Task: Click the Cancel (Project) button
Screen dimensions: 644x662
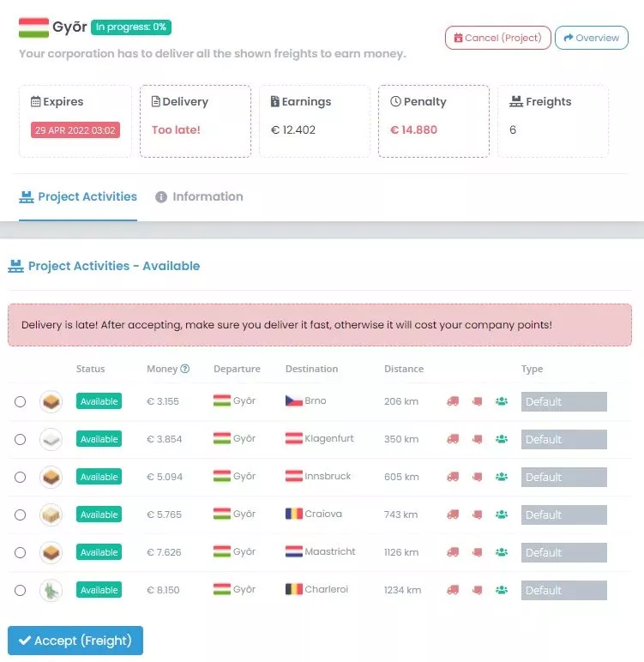Action: pos(497,38)
